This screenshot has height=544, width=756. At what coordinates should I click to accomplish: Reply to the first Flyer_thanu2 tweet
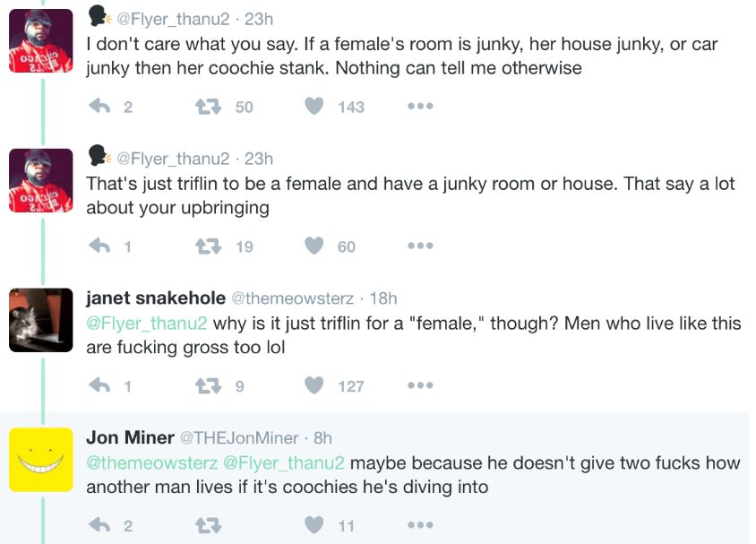(100, 107)
